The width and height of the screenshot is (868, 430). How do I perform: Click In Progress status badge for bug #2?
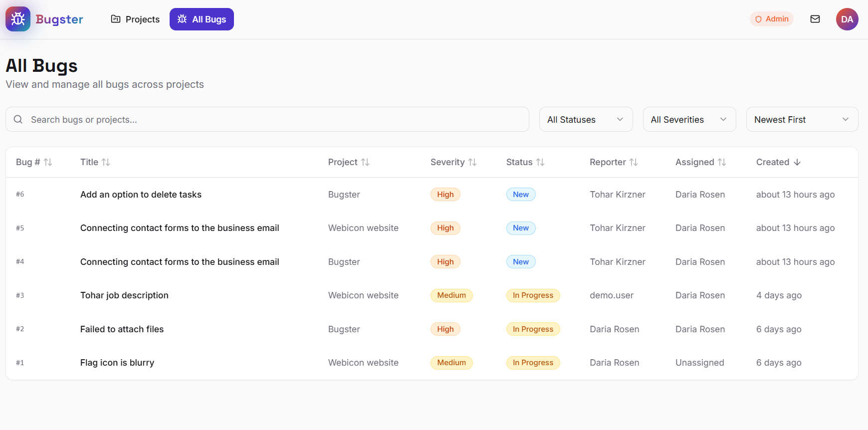point(533,329)
